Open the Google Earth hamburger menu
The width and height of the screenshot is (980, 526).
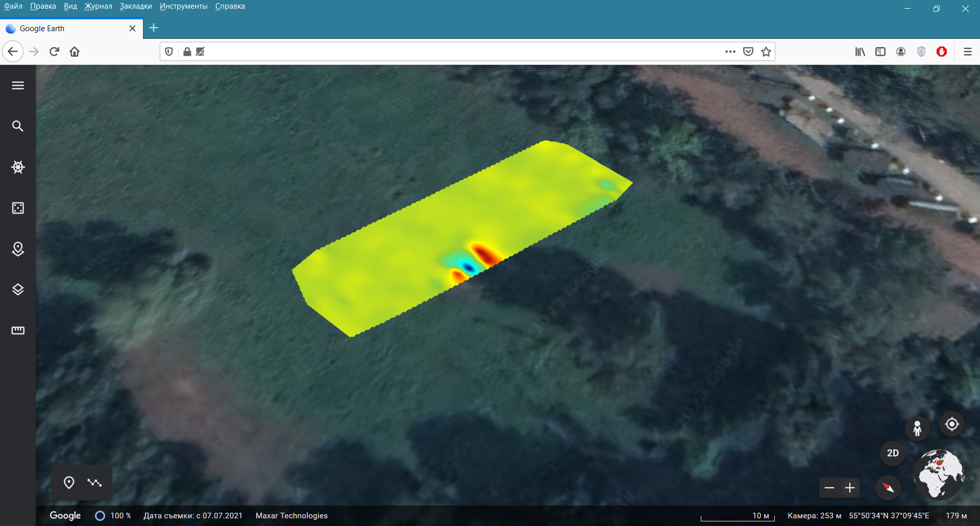click(18, 85)
